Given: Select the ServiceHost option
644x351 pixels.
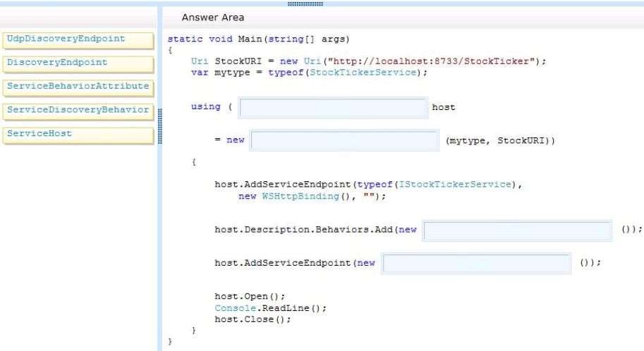Looking at the screenshot, I should tap(78, 135).
